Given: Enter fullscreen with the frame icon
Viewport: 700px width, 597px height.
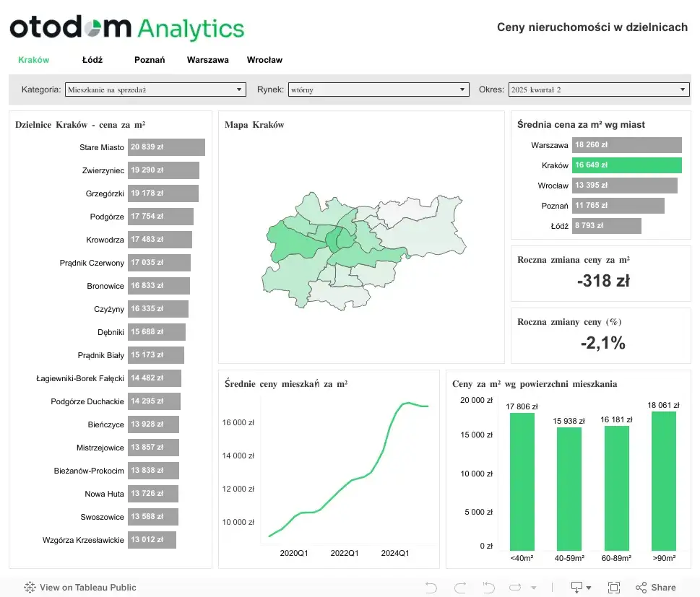Looking at the screenshot, I should coord(614,587).
